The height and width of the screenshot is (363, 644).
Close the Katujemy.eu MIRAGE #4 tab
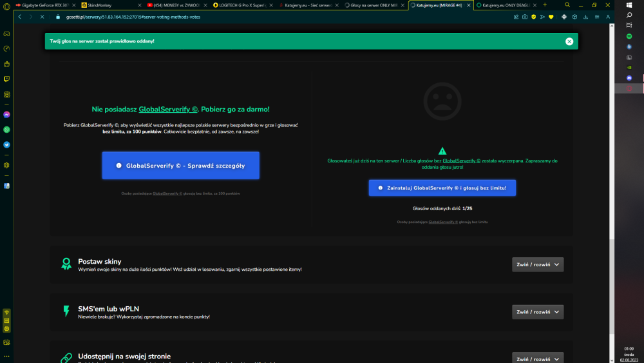(469, 5)
